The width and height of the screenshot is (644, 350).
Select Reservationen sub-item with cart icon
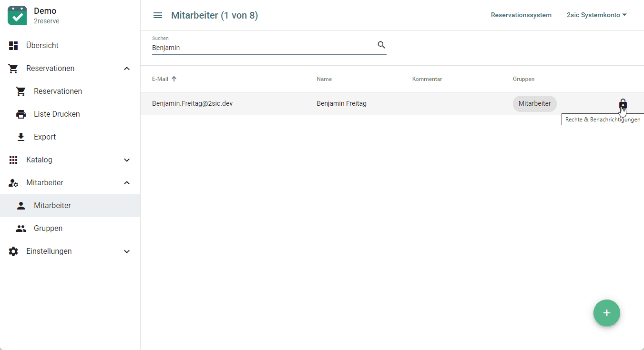click(x=58, y=91)
